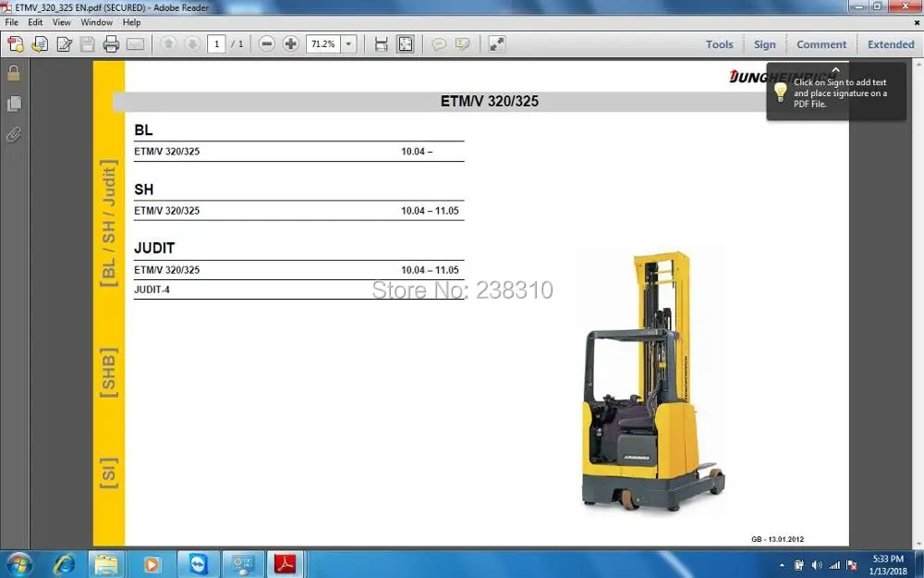Open the Page Thumbnails panel
The height and width of the screenshot is (578, 924).
coord(14,104)
